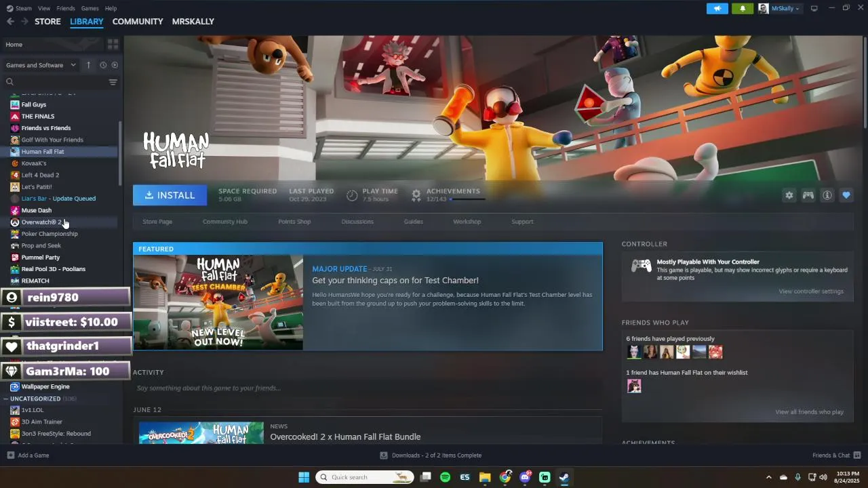Open controller layout icon for Human Fall Flat
This screenshot has width=868, height=488.
(x=808, y=195)
